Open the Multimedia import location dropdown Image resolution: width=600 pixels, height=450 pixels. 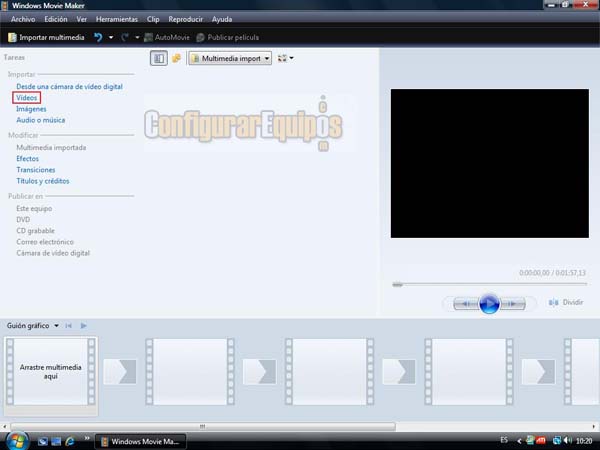point(230,59)
